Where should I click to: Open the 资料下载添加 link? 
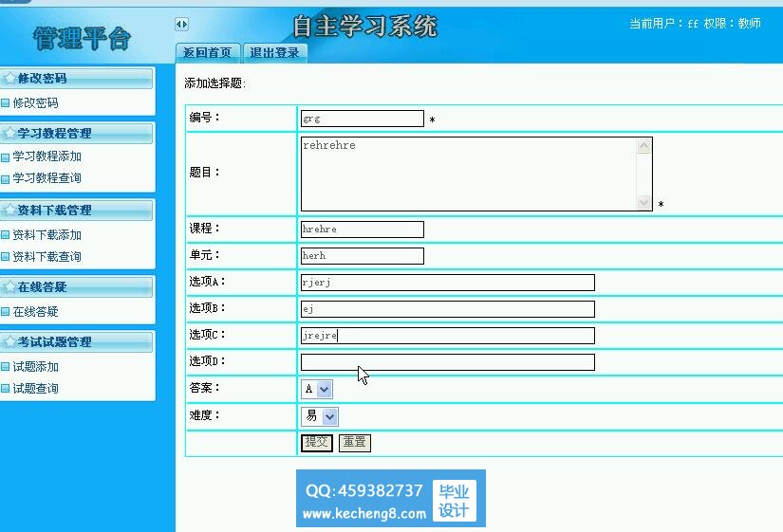(47, 234)
